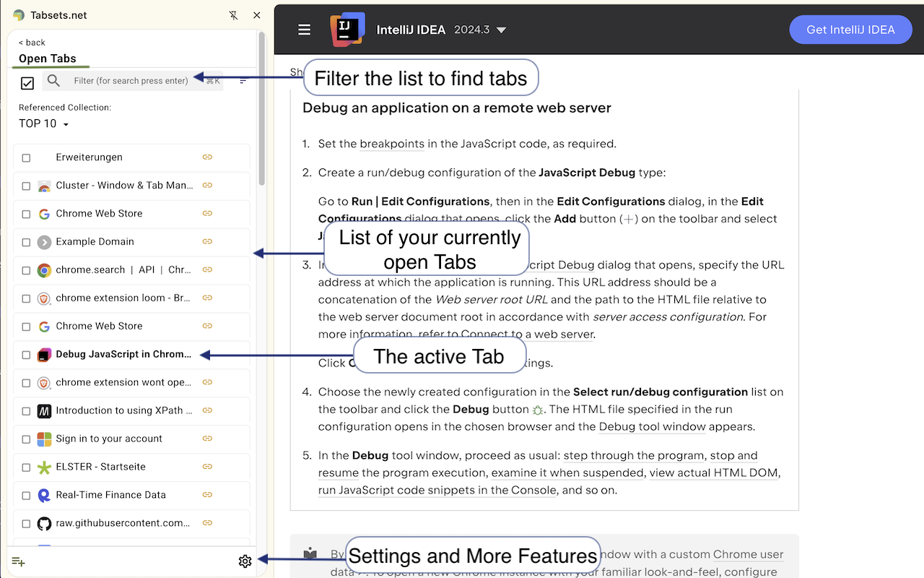924x578 pixels.
Task: Check the checkbox beside ELSTER - Startseite
Action: [27, 467]
